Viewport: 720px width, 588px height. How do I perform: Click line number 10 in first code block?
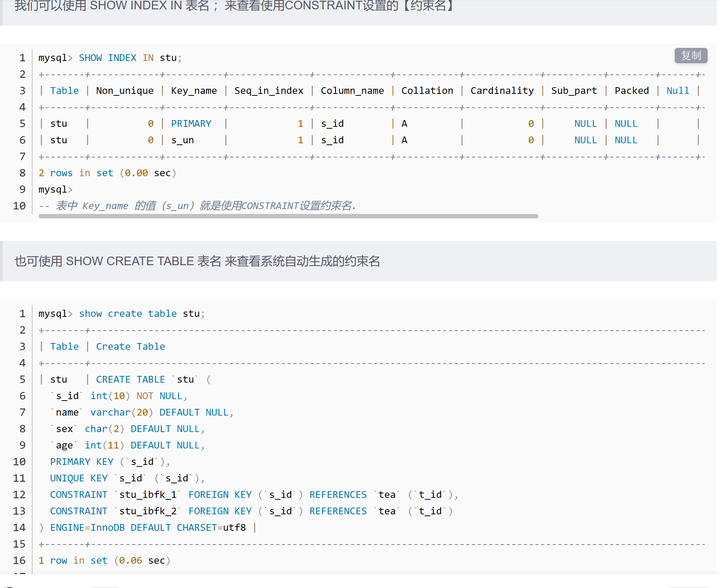(x=19, y=206)
